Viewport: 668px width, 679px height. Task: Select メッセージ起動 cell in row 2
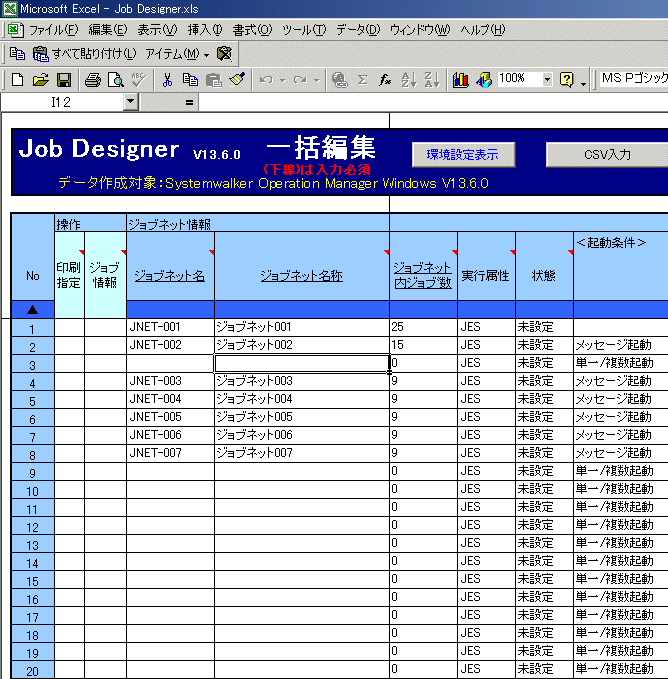tap(620, 345)
